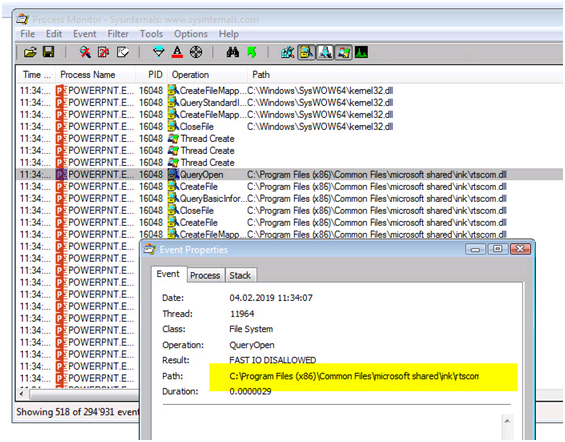Toggle Show Network Activity

coord(325,53)
